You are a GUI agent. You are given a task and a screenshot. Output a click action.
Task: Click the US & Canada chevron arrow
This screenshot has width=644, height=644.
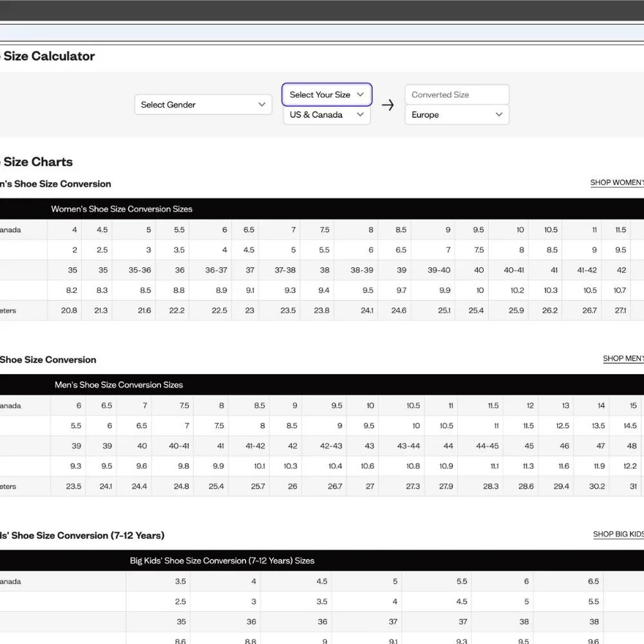coord(360,115)
